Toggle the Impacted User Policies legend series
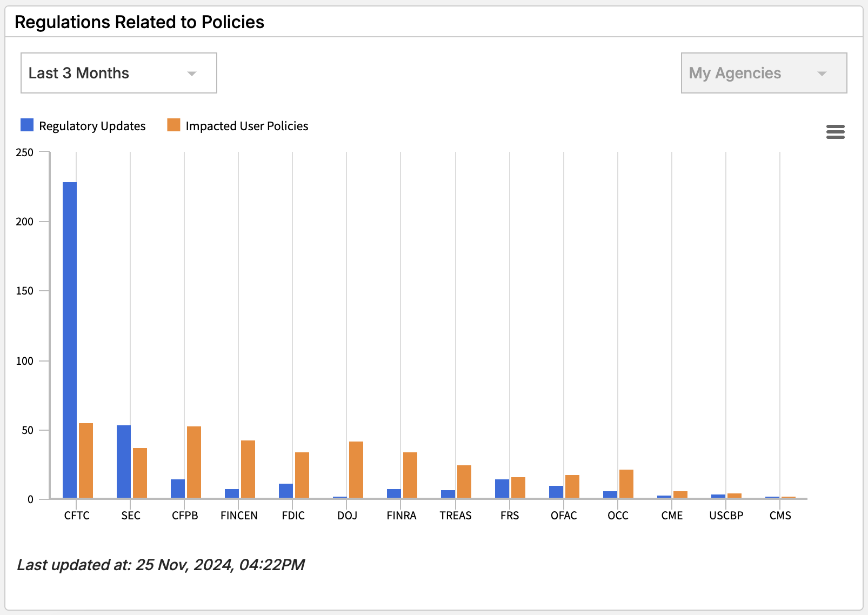The image size is (868, 615). [x=246, y=126]
